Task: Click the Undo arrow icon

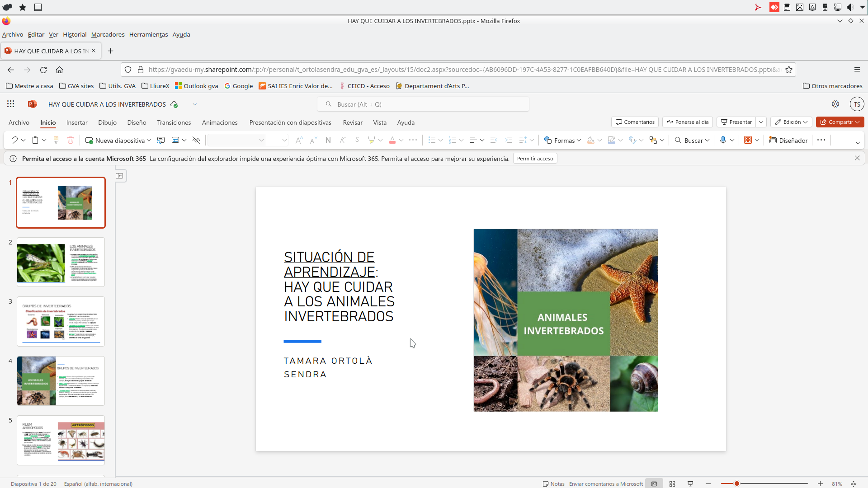Action: pyautogui.click(x=14, y=140)
